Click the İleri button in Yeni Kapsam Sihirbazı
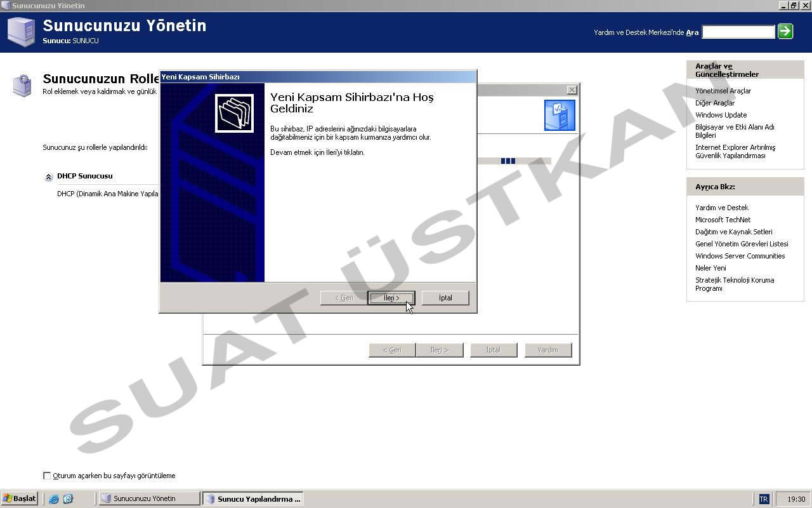This screenshot has height=508, width=812. click(x=391, y=298)
